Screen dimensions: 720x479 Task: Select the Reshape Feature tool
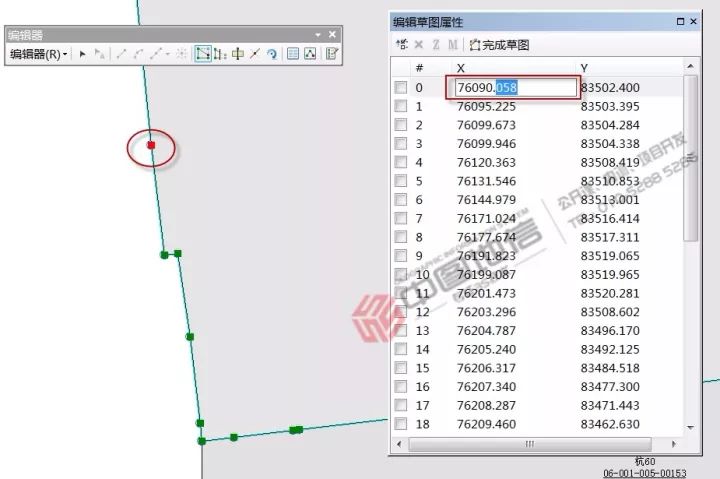click(220, 54)
